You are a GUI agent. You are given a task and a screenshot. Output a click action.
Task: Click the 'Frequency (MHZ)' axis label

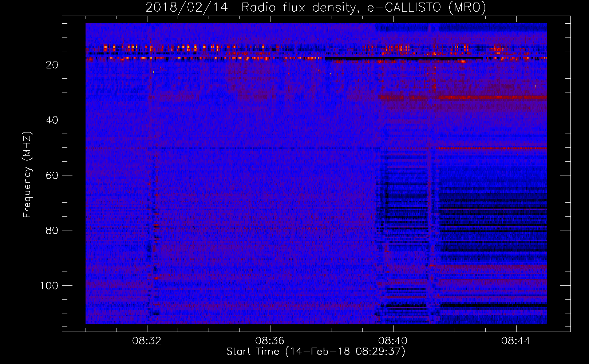click(27, 174)
